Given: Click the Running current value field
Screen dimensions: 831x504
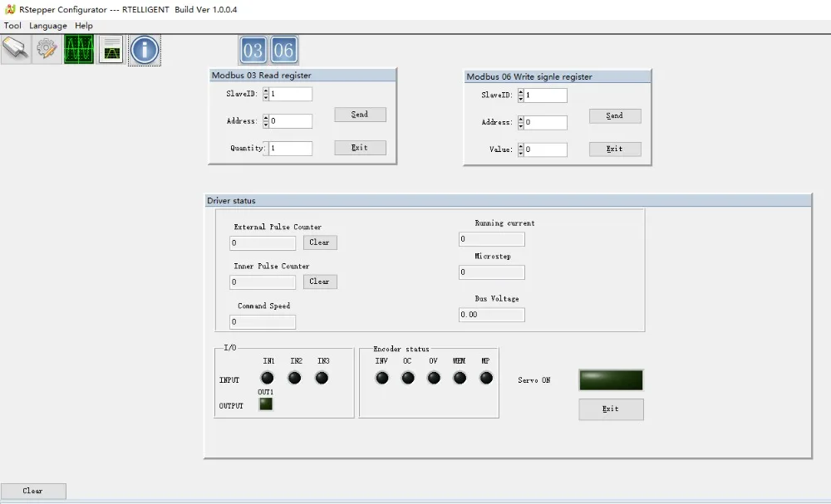Looking at the screenshot, I should pyautogui.click(x=492, y=239).
